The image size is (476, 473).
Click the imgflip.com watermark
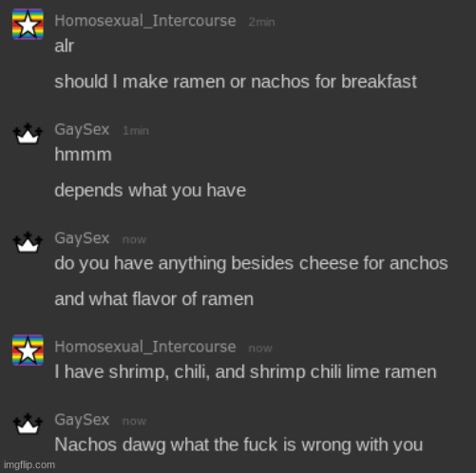point(29,465)
